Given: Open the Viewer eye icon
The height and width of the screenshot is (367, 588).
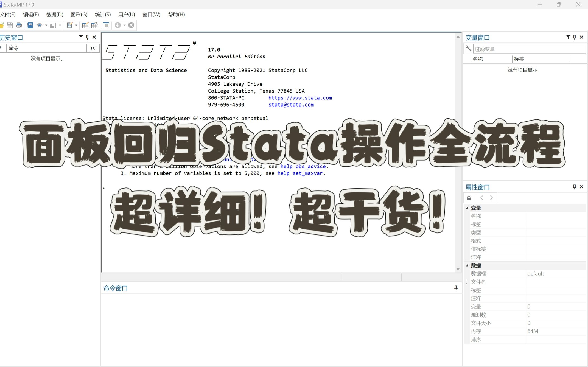Looking at the screenshot, I should (40, 25).
